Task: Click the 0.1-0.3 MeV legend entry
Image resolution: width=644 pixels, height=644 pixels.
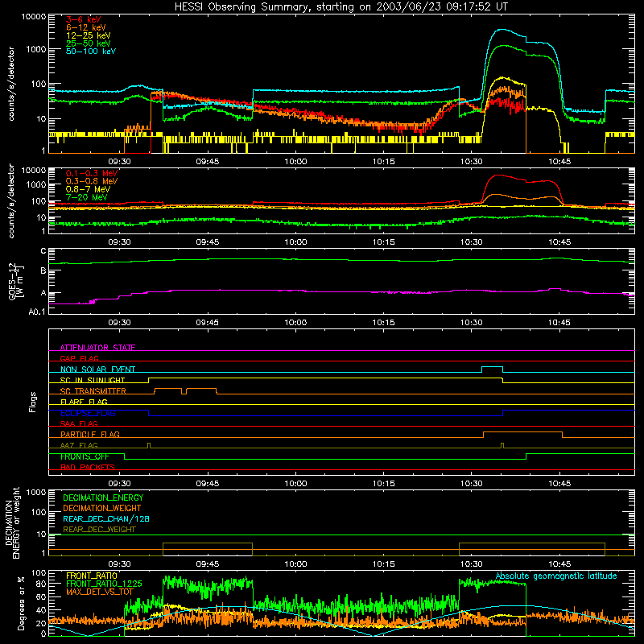Action: click(92, 173)
